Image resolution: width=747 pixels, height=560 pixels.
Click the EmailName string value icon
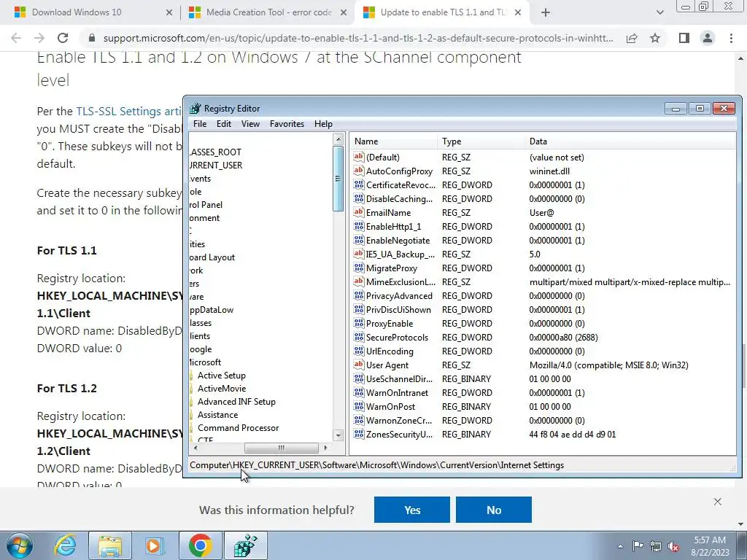point(359,212)
